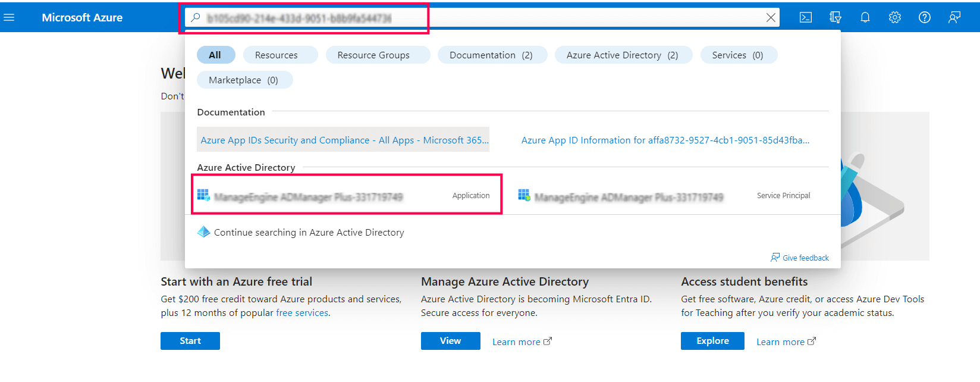The width and height of the screenshot is (980, 382).
Task: Open the Directories and subscriptions filter icon
Action: pyautogui.click(x=835, y=17)
